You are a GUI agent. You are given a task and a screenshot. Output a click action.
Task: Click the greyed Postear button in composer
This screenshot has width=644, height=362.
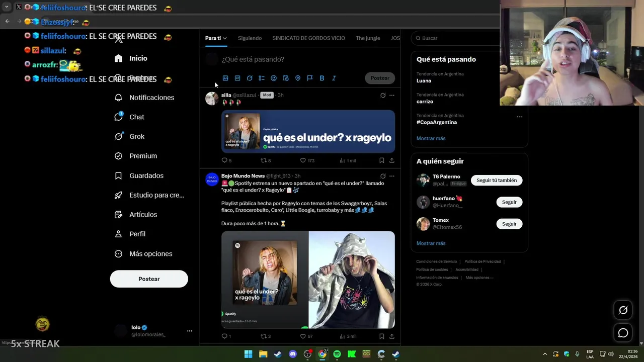380,78
